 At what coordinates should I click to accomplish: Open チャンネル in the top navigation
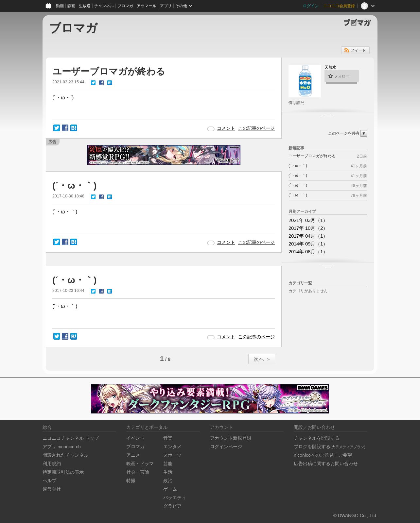(x=104, y=6)
